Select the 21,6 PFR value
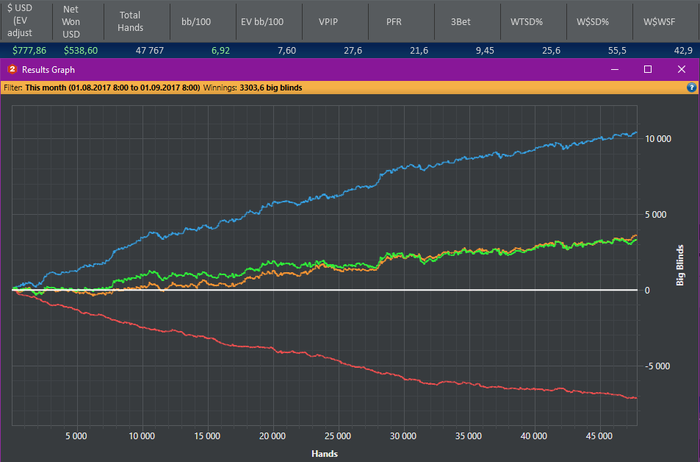Image resolution: width=700 pixels, height=462 pixels. click(x=419, y=50)
